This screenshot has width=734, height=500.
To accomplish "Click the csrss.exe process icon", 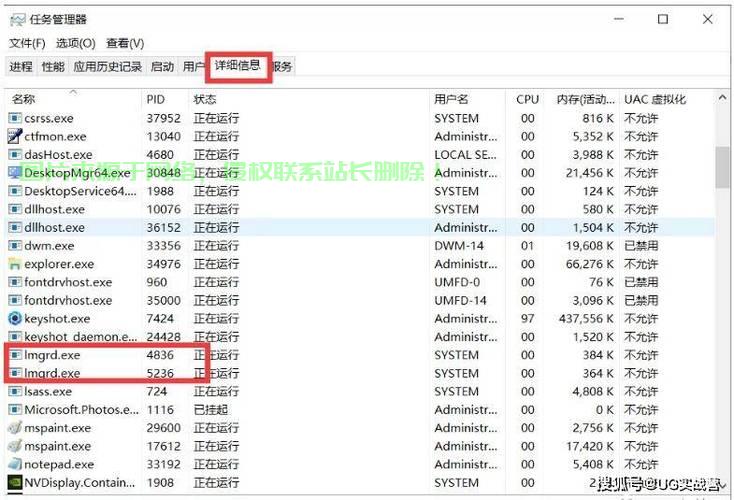I will point(15,118).
